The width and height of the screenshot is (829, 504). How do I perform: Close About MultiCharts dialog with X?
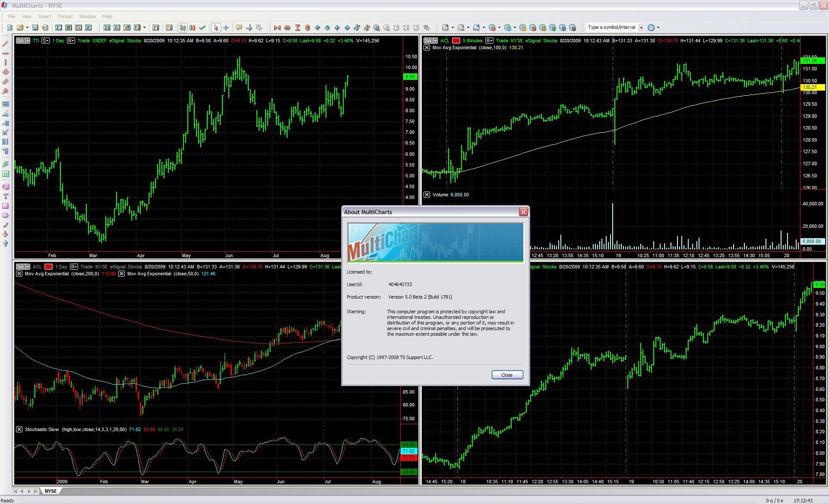[x=523, y=211]
